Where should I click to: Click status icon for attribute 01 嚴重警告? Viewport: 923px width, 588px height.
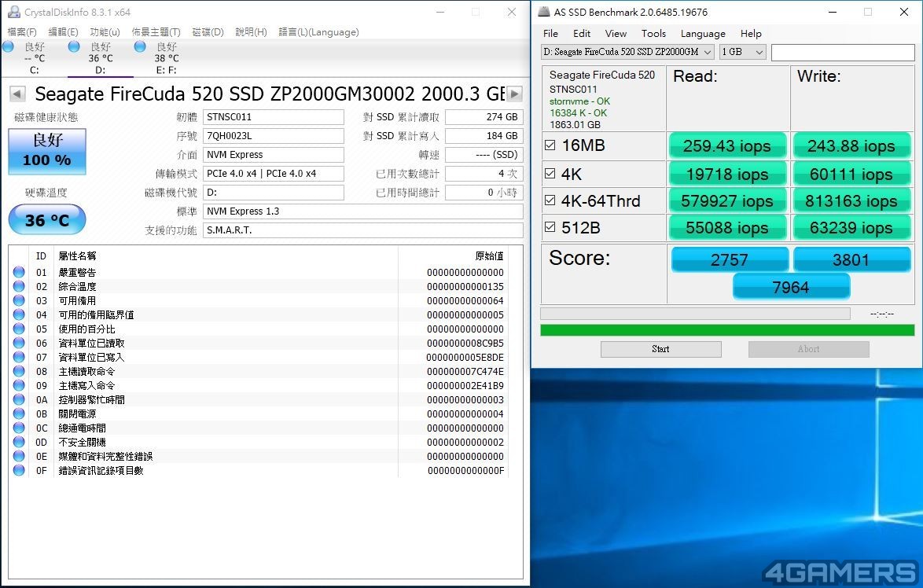pyautogui.click(x=19, y=272)
